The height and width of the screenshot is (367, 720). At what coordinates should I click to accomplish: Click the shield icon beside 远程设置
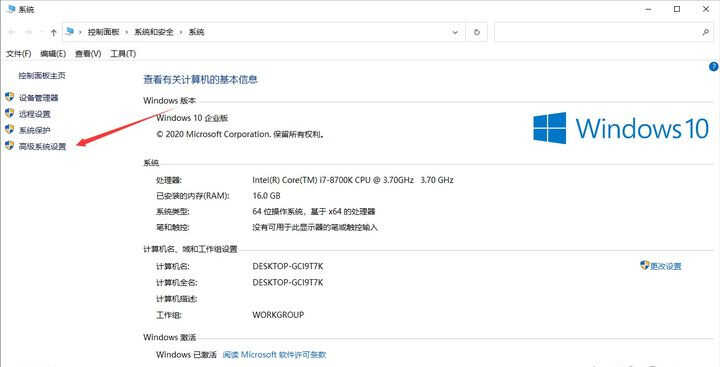(x=10, y=113)
